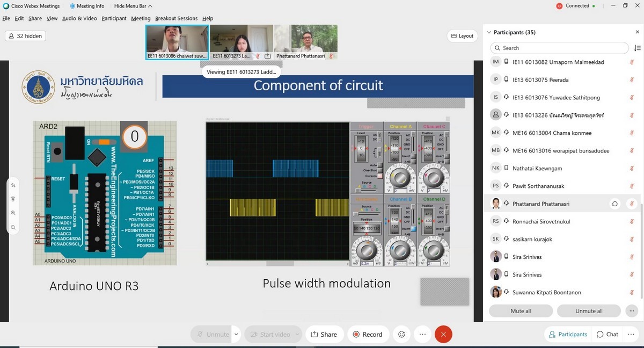
Task: Collapse the Participants (35) section
Action: tap(489, 33)
